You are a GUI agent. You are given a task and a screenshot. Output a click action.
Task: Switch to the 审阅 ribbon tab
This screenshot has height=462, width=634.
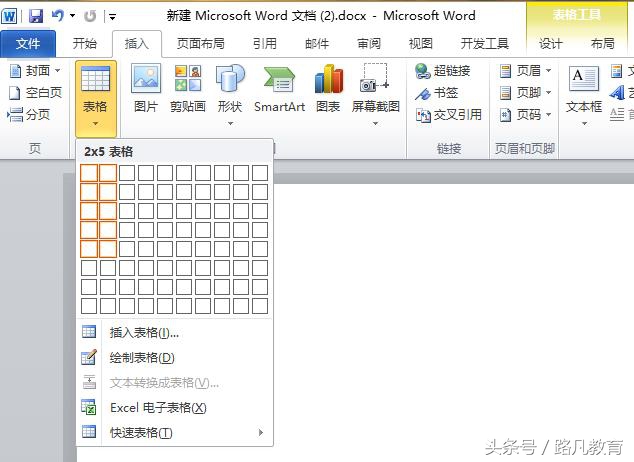[x=369, y=43]
